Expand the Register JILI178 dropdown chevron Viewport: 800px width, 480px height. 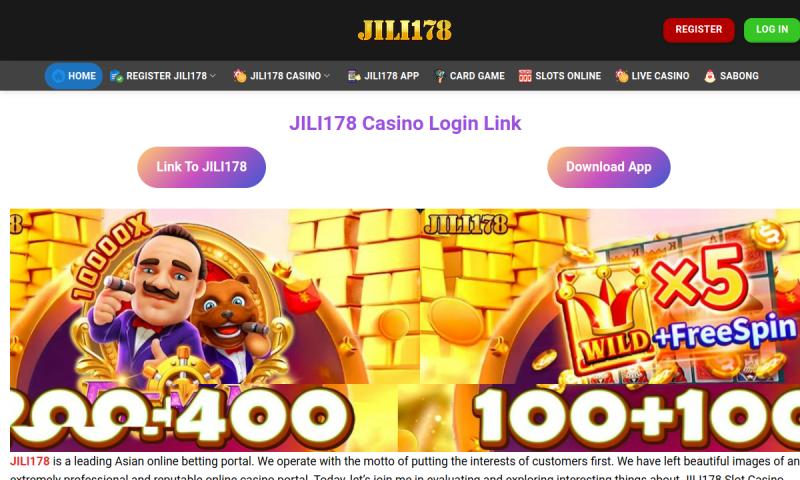click(213, 76)
